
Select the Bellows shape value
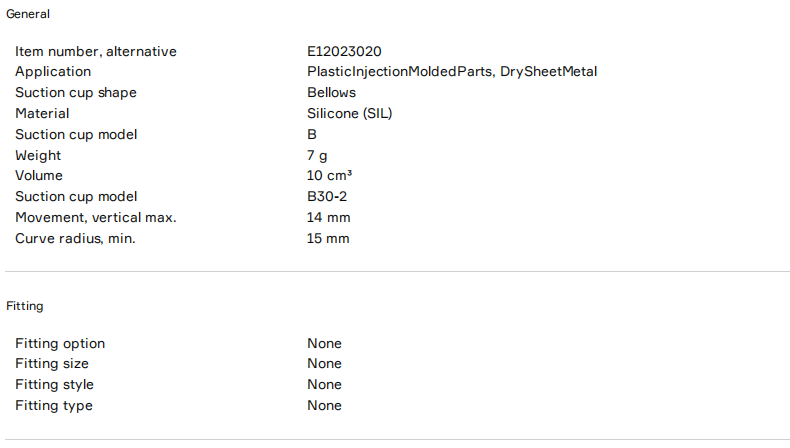click(331, 93)
